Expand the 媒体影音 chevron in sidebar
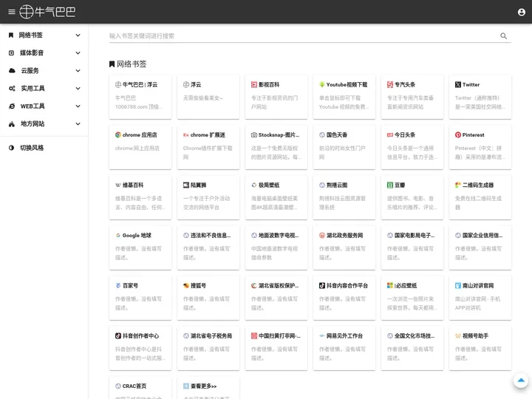Viewport: 532px width, 399px height. point(78,52)
